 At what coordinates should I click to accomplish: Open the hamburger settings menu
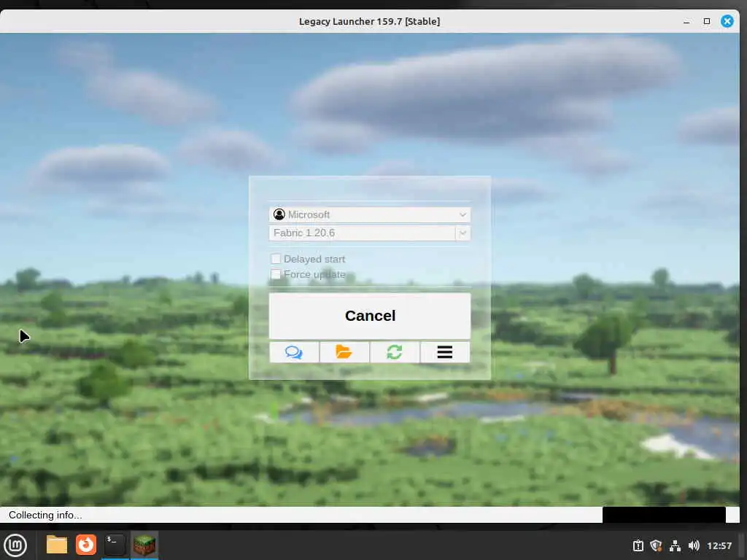coord(445,352)
